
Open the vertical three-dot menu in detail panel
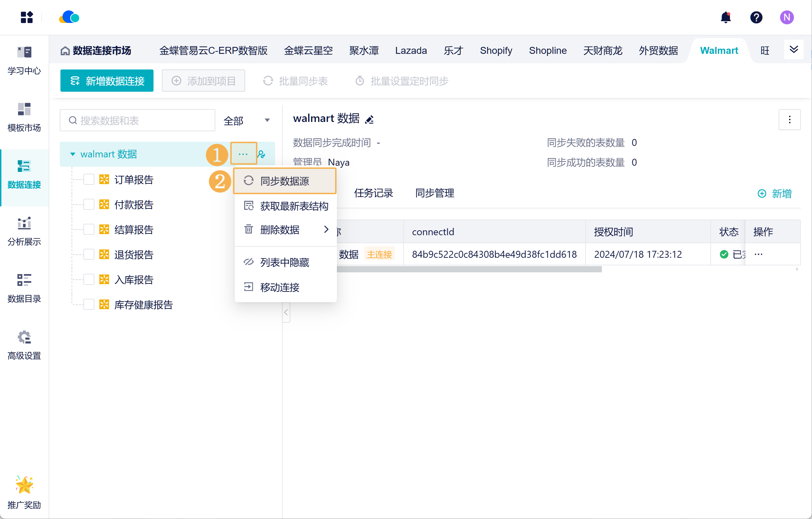(x=789, y=120)
